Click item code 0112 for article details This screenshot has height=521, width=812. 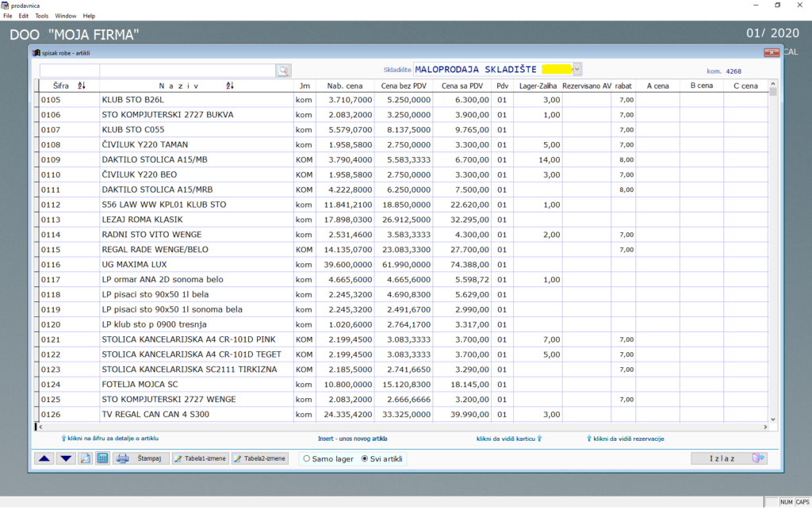tap(51, 205)
